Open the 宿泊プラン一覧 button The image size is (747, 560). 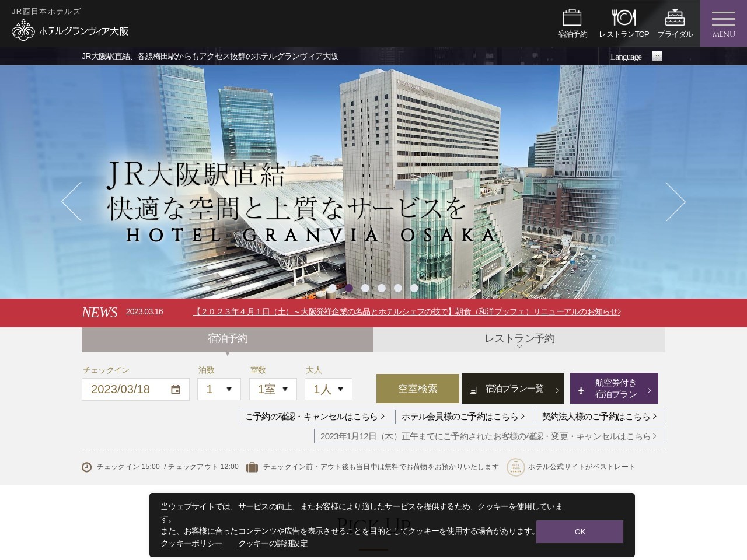pos(513,388)
